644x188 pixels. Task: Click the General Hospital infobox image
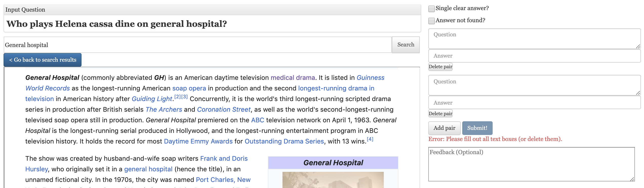333,180
